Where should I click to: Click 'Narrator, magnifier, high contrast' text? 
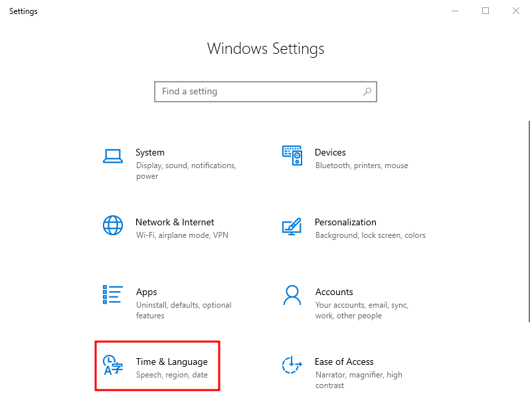359,380
